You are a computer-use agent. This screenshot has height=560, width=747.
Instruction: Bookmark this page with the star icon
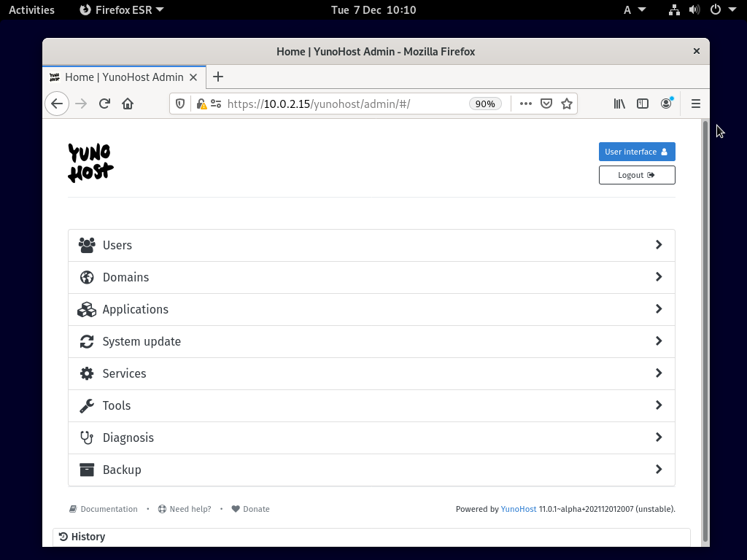(x=566, y=104)
